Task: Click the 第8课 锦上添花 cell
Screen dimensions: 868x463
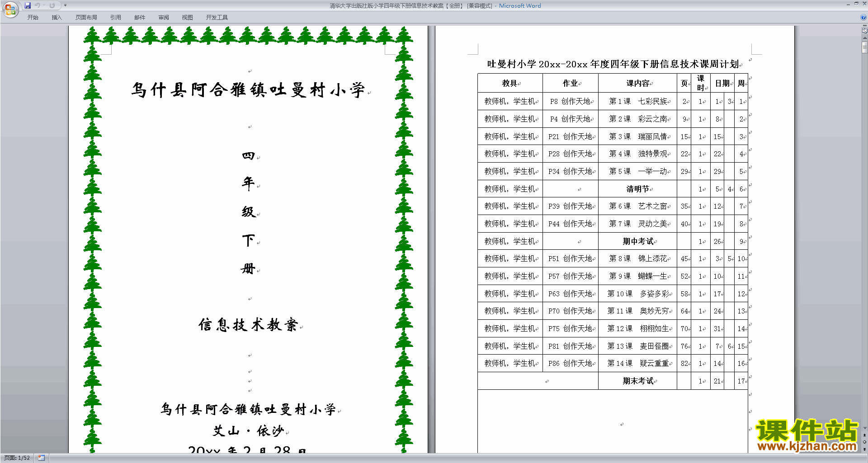Action: [x=637, y=259]
